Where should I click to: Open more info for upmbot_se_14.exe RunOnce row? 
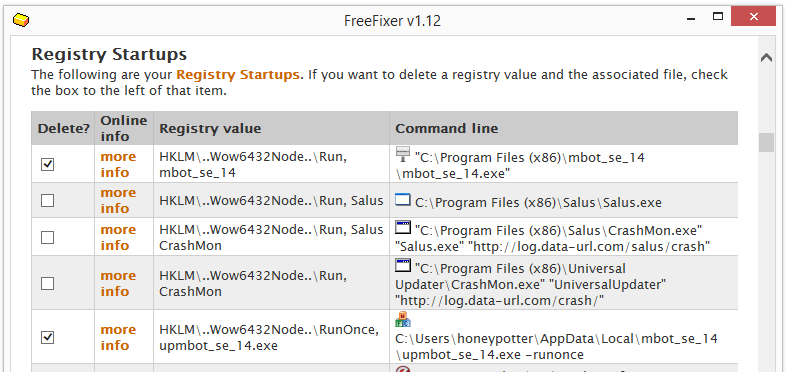click(x=118, y=337)
